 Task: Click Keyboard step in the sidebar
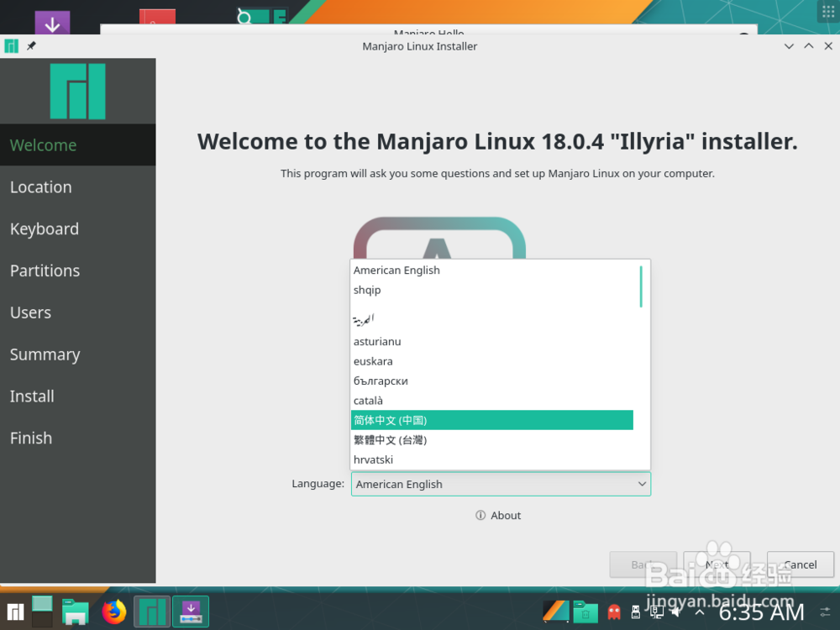coord(77,228)
